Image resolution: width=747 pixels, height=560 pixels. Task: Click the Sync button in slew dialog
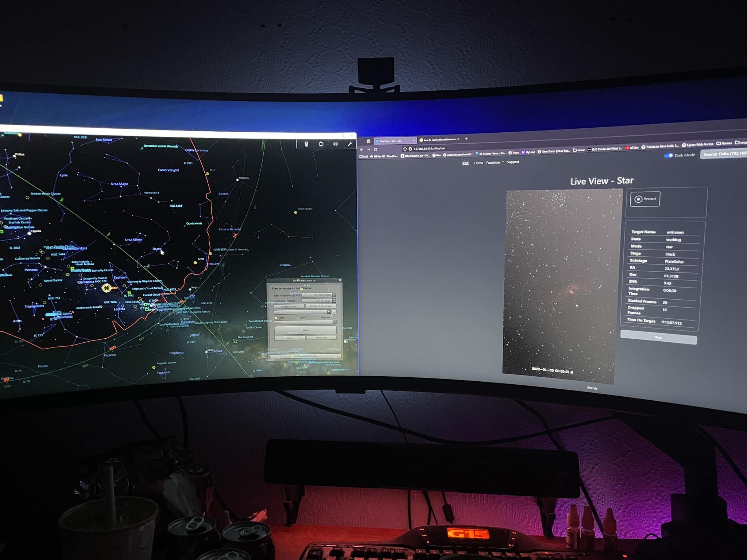point(290,338)
